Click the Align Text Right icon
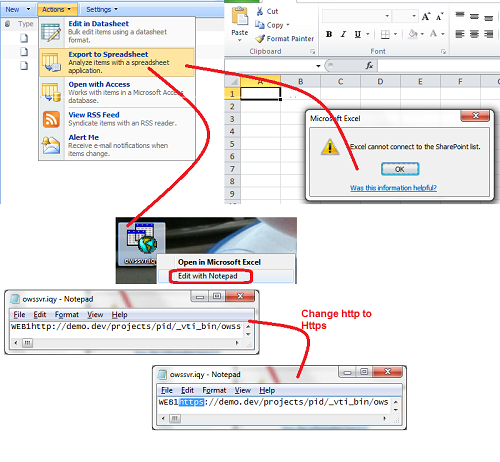The image size is (500, 462). tap(489, 34)
